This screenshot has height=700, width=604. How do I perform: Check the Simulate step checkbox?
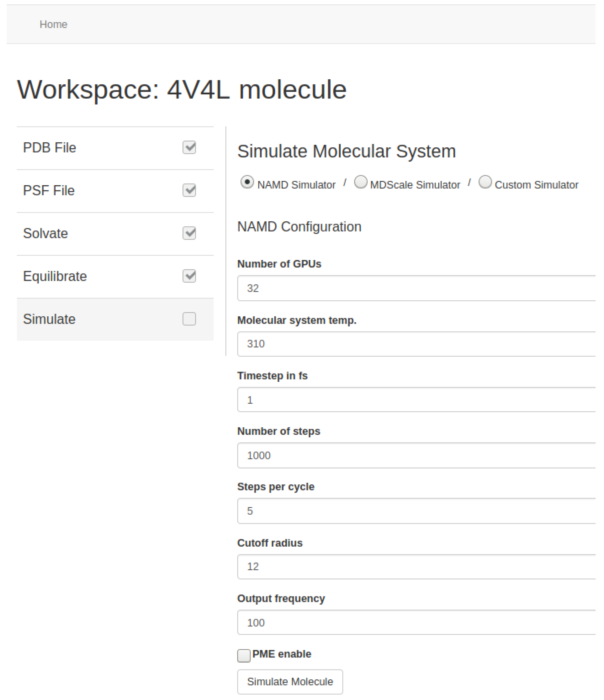[x=189, y=319]
